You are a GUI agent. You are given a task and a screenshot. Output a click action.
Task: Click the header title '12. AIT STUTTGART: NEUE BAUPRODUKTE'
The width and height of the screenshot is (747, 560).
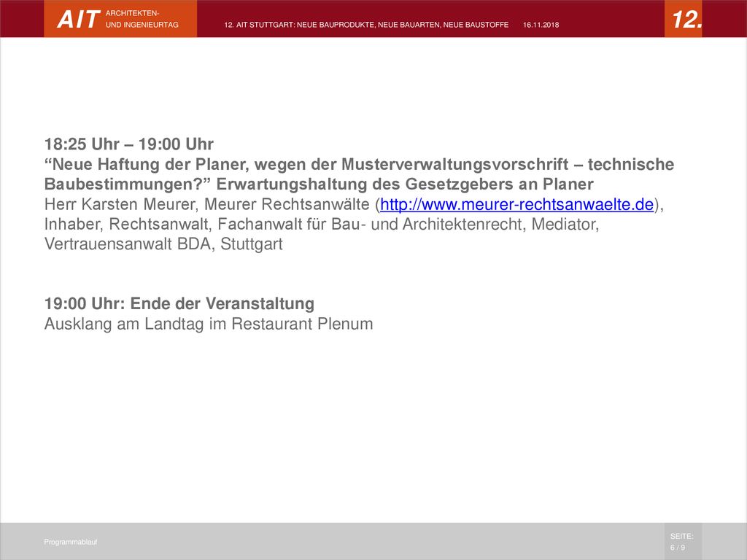366,25
